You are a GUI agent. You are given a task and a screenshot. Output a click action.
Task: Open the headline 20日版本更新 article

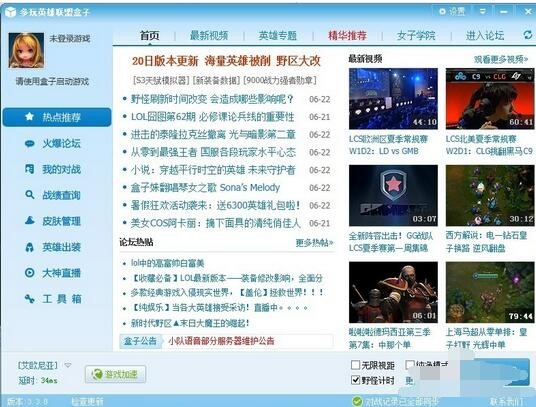tap(226, 61)
